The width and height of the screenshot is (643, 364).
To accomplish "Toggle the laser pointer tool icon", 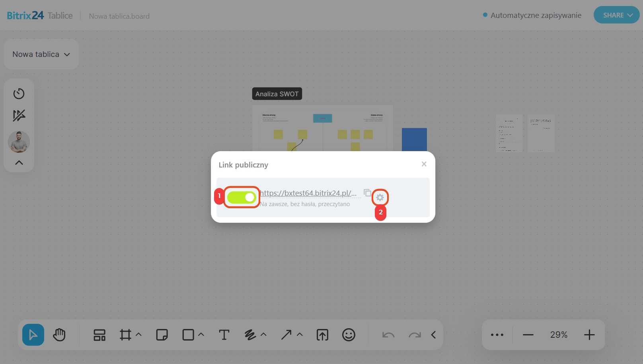I will pyautogui.click(x=19, y=116).
